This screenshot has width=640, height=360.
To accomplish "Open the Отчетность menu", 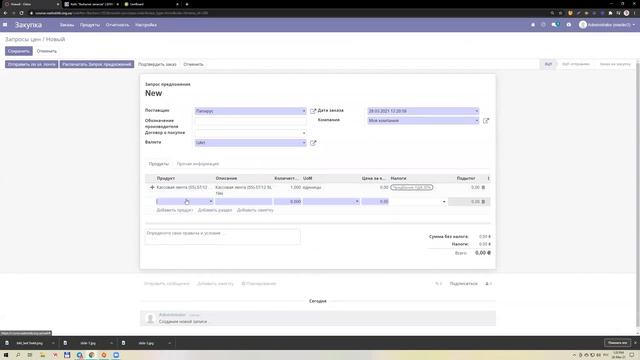I will coord(117,25).
